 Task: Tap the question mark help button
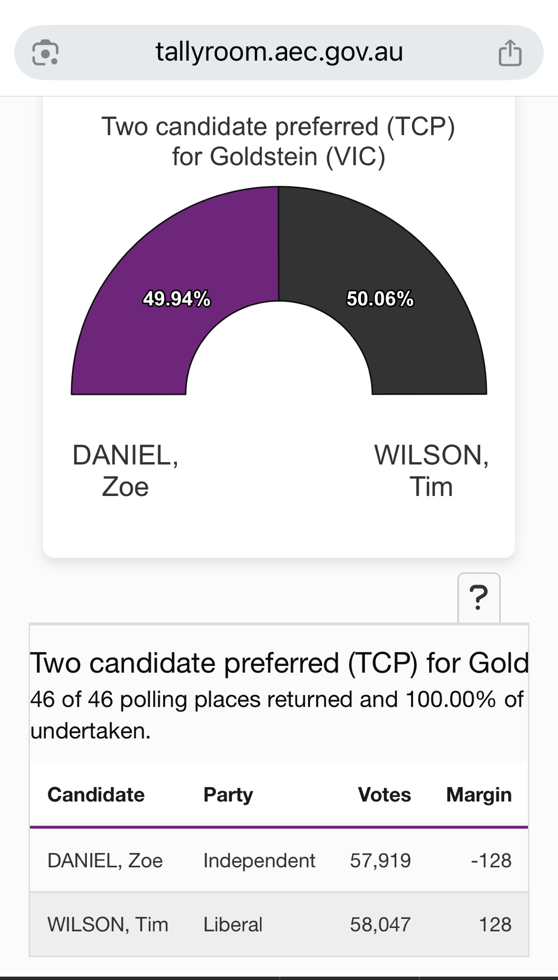[479, 598]
